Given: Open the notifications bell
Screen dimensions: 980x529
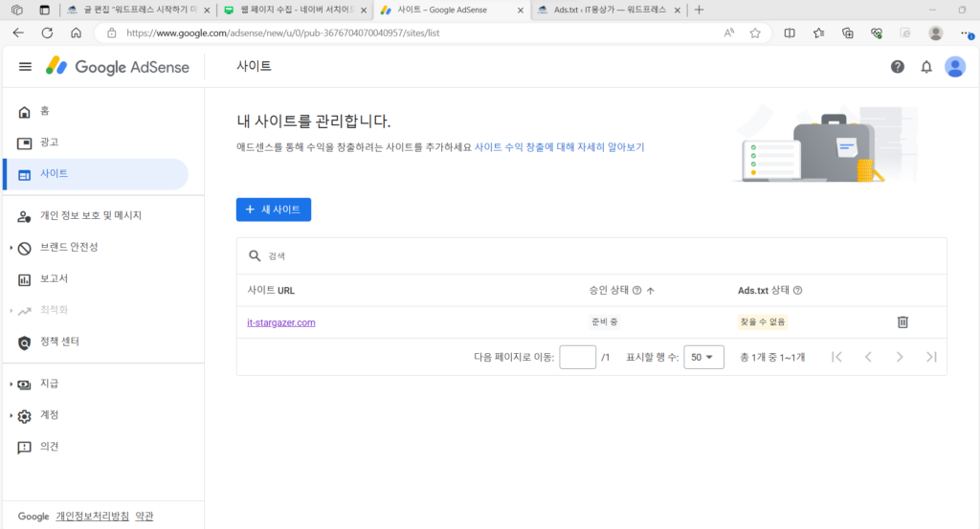Looking at the screenshot, I should (x=926, y=67).
